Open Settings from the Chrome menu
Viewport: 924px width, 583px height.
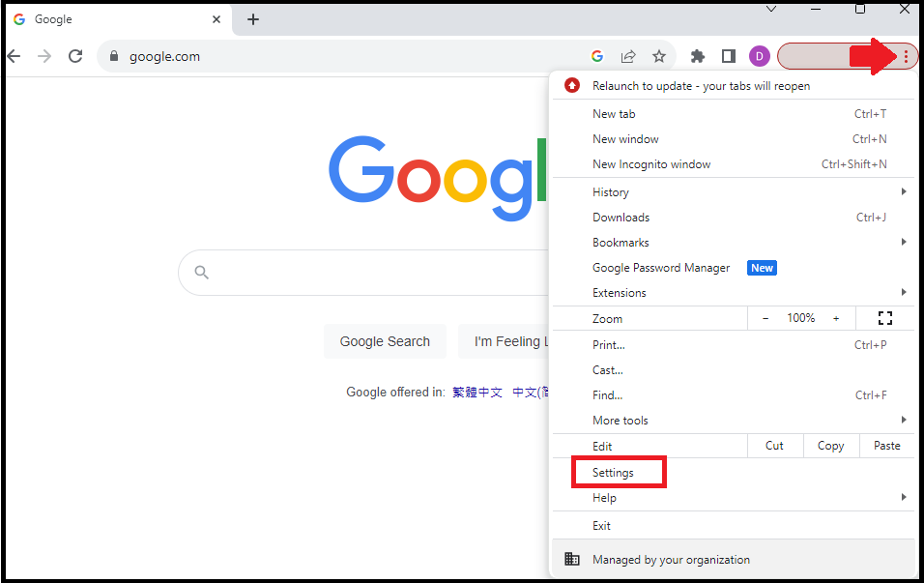coord(734,473)
